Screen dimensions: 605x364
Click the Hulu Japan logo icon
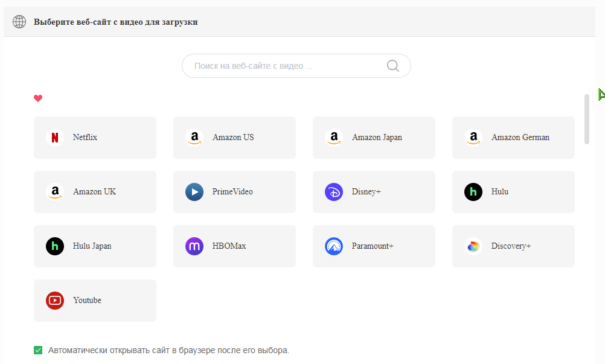pos(55,246)
